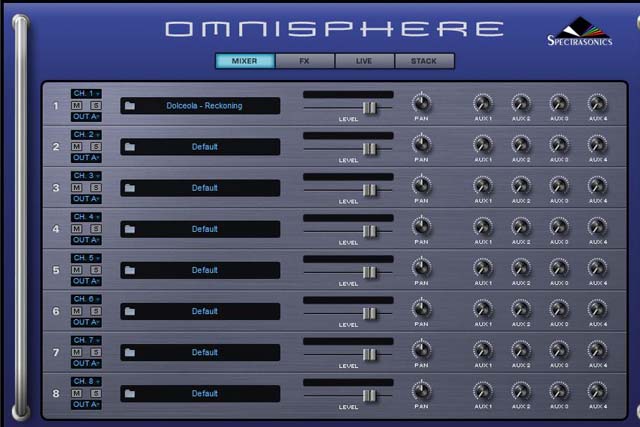
Task: Click the level meter bar above part 5 slider
Action: 348,258
